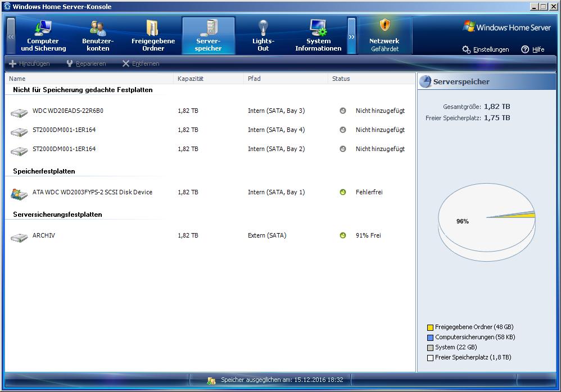Click the Windows Home Server-Konsole title icon
The width and height of the screenshot is (561, 392).
point(7,6)
